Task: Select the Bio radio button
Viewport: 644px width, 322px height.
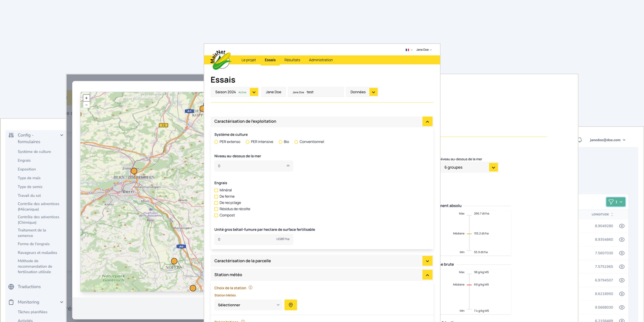Action: pos(281,142)
